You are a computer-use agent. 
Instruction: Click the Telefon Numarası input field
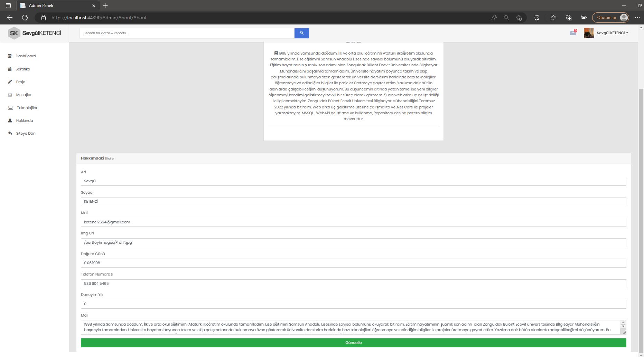click(353, 284)
